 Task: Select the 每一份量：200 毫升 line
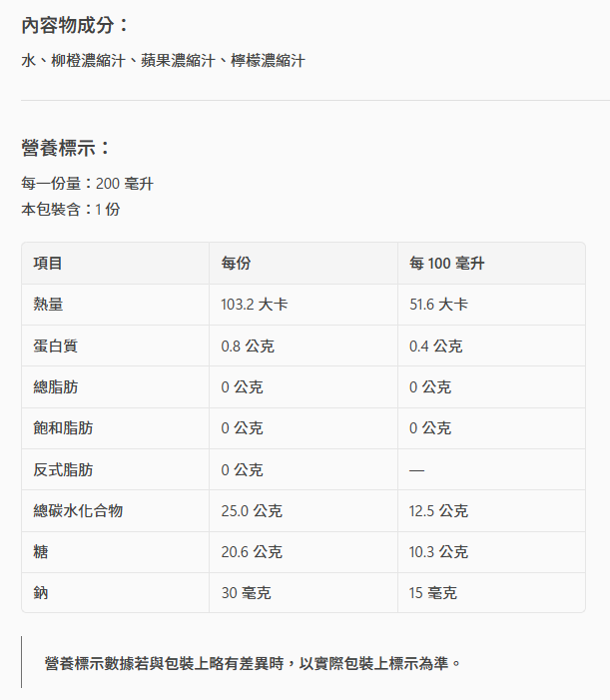(x=87, y=184)
